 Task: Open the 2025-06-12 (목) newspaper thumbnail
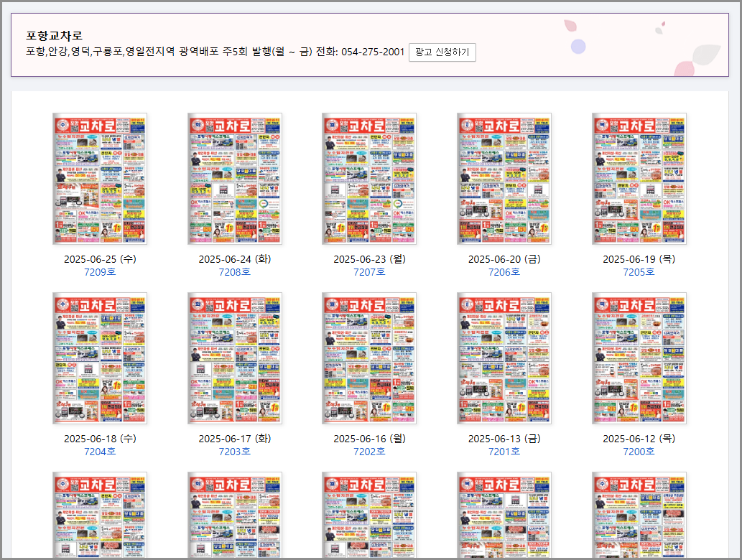[639, 358]
